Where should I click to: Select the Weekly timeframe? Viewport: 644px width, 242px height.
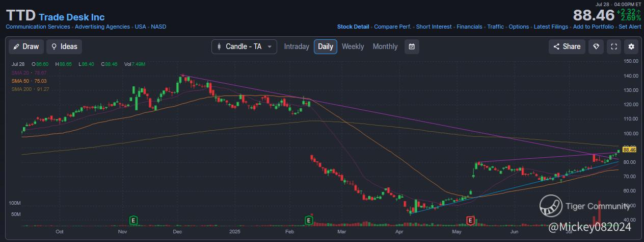[353, 46]
